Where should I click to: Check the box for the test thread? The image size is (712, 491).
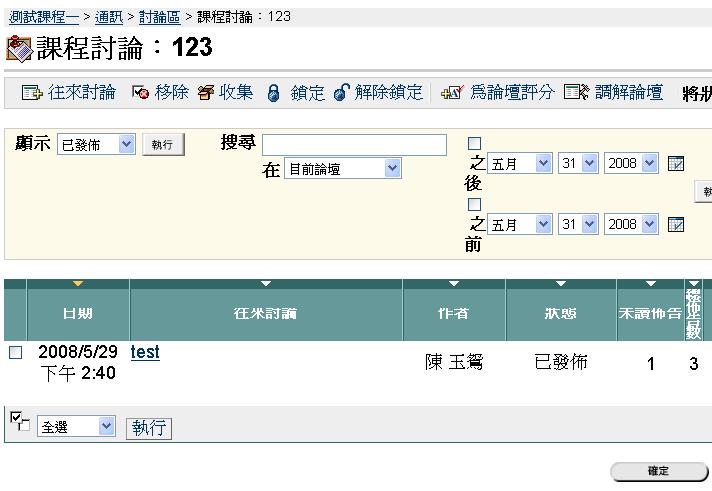coord(15,353)
